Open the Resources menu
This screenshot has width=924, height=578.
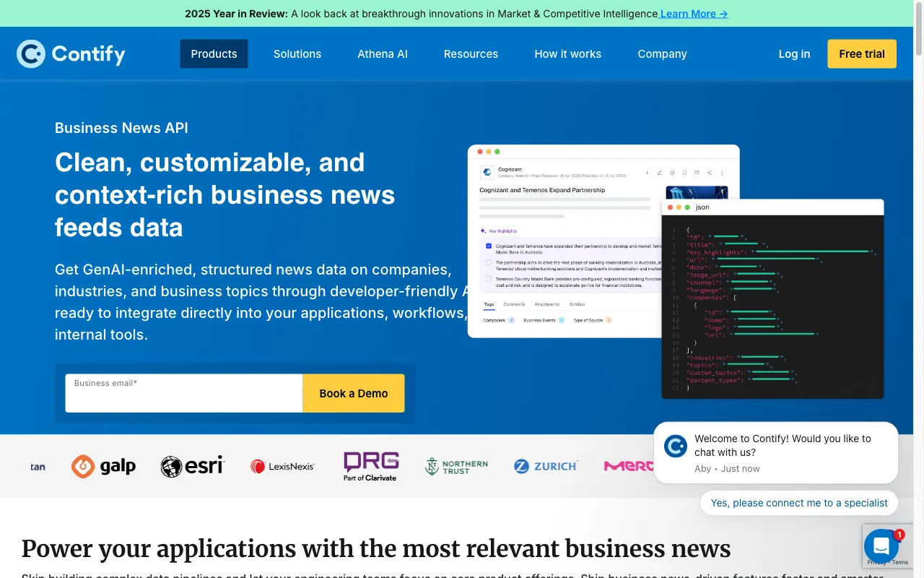coord(471,53)
